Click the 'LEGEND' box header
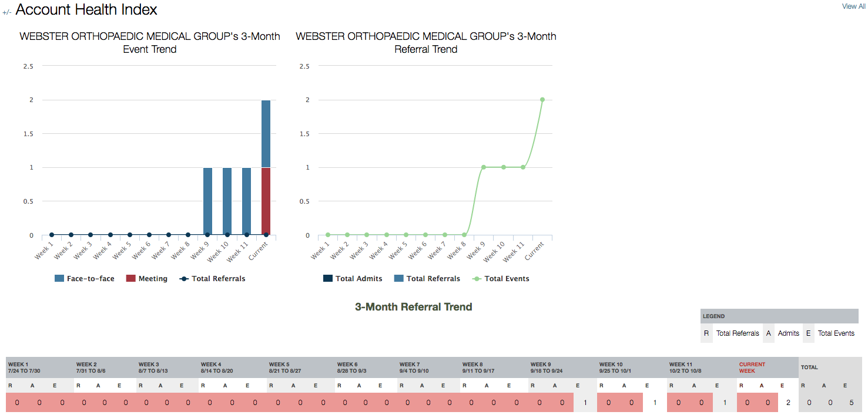This screenshot has width=868, height=415. [779, 316]
